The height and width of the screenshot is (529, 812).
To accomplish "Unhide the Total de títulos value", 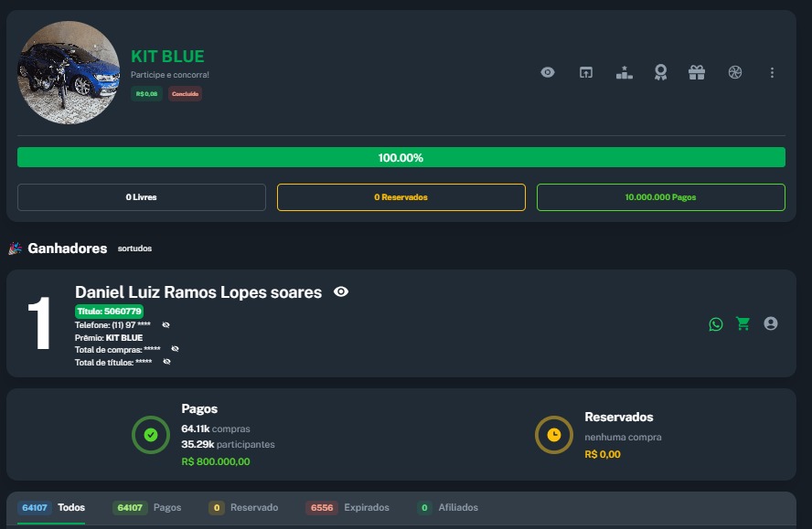I will pos(166,362).
